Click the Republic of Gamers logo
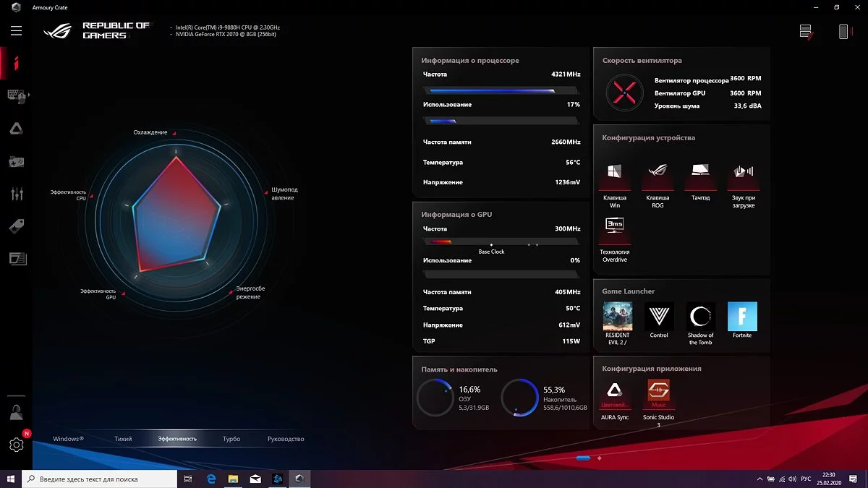 [x=96, y=31]
